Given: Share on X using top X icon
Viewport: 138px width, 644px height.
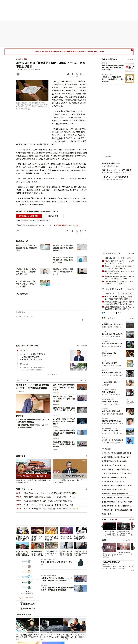Looking at the screenshot, I should (77, 74).
